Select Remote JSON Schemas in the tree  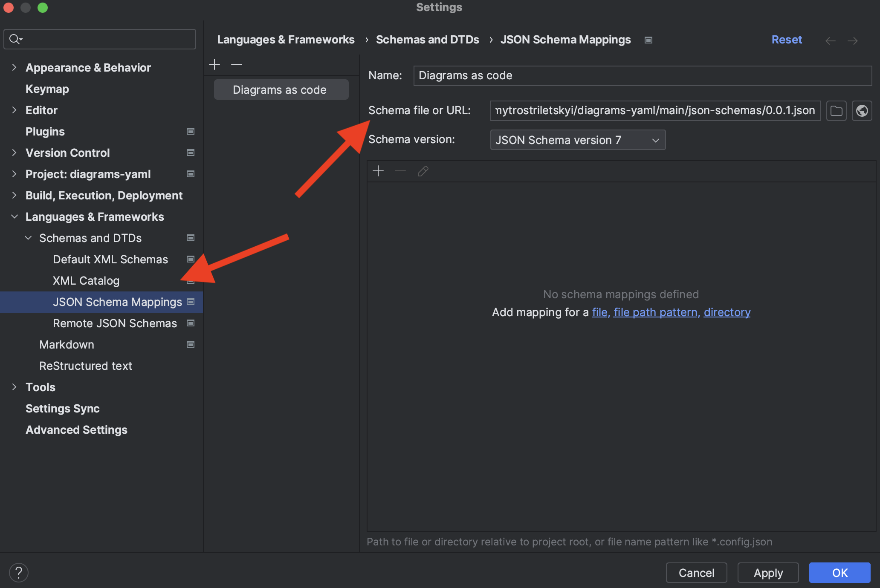(115, 323)
